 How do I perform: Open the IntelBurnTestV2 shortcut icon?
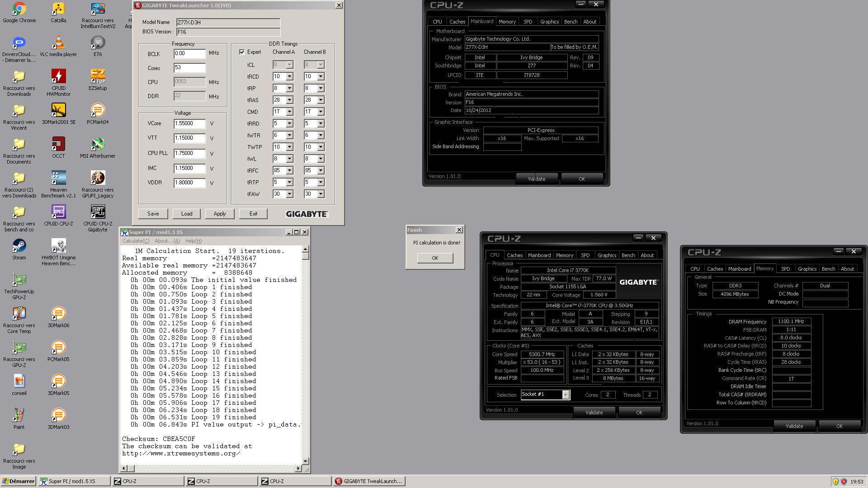tap(98, 15)
